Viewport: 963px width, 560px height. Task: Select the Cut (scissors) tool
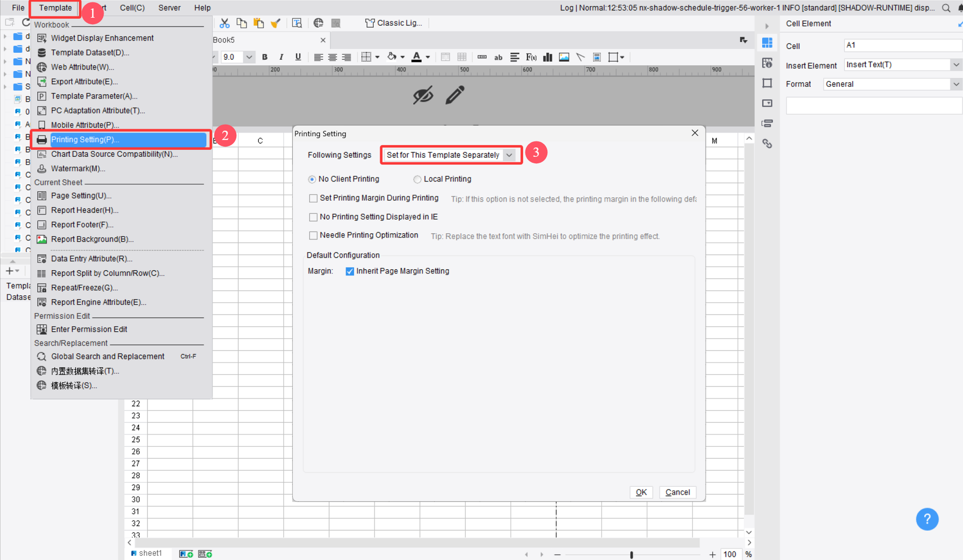point(225,22)
